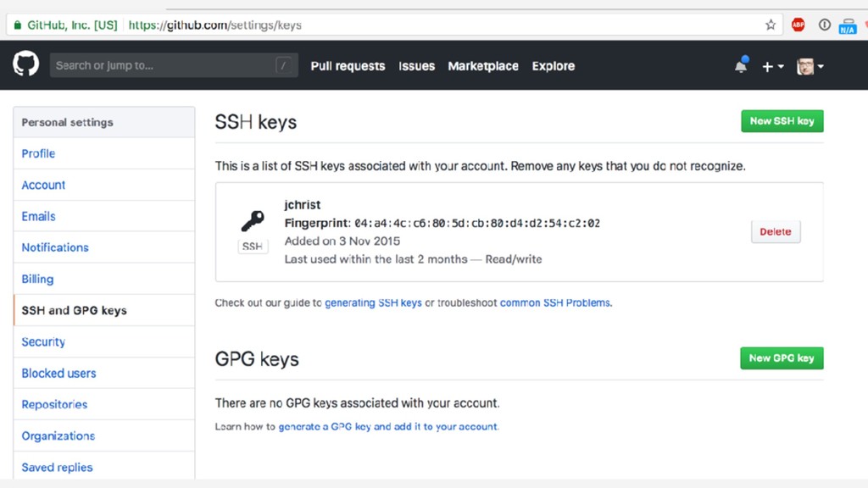Click 'There are no GPG keys' message
The width and height of the screenshot is (868, 488).
[x=357, y=402]
